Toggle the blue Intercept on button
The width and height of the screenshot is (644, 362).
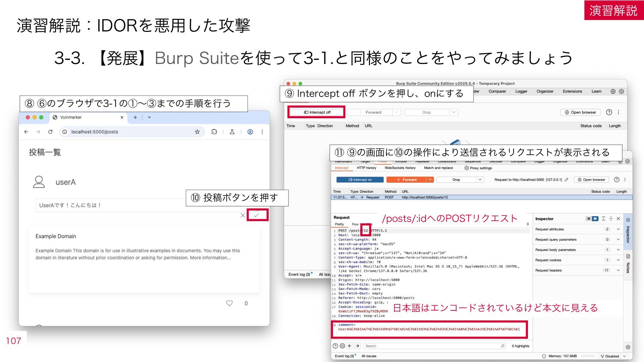(360, 180)
